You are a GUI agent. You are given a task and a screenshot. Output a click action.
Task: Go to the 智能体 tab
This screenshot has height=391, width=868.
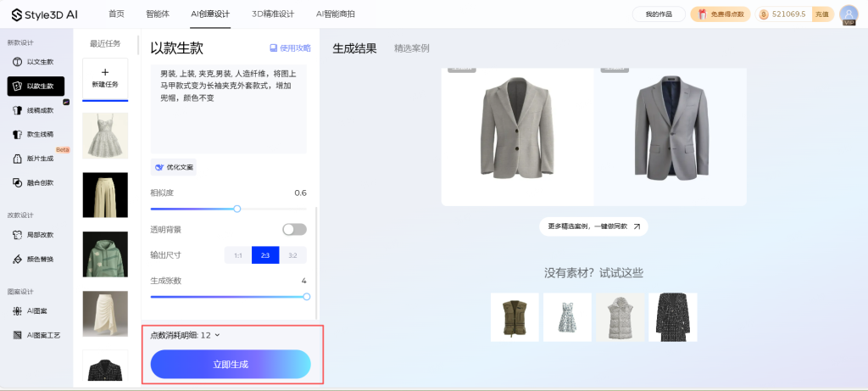(157, 14)
